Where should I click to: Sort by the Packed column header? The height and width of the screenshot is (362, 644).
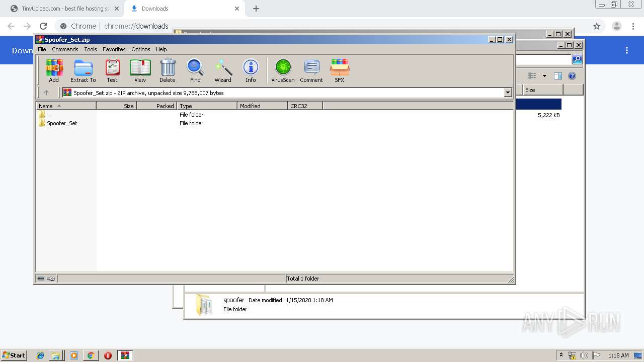pos(156,106)
